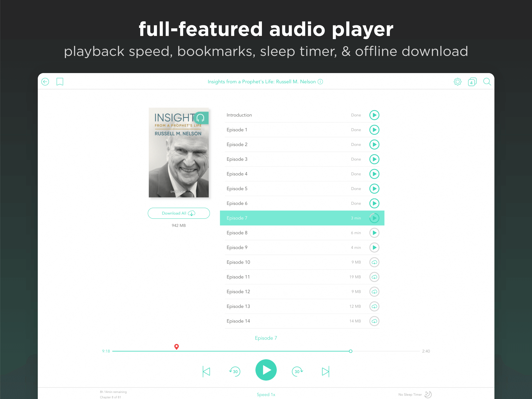532x399 pixels.
Task: Download Episode 13 with the cloud icon
Action: pyautogui.click(x=374, y=306)
